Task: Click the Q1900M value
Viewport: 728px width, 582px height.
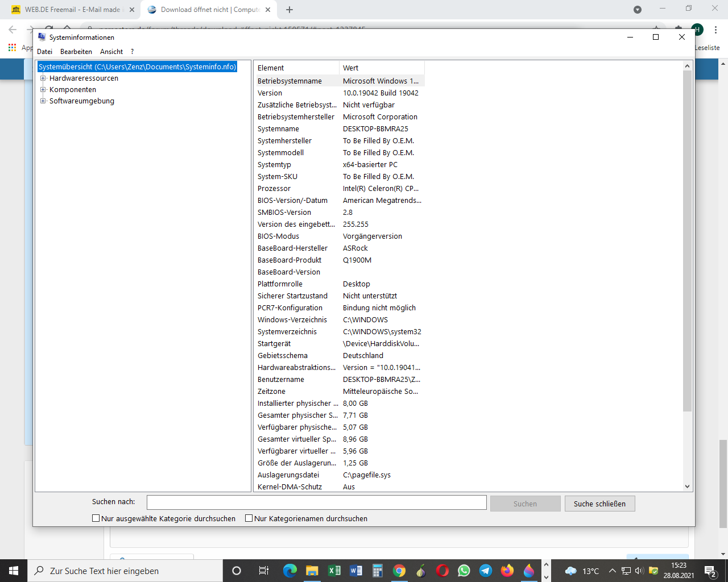Action: (357, 260)
